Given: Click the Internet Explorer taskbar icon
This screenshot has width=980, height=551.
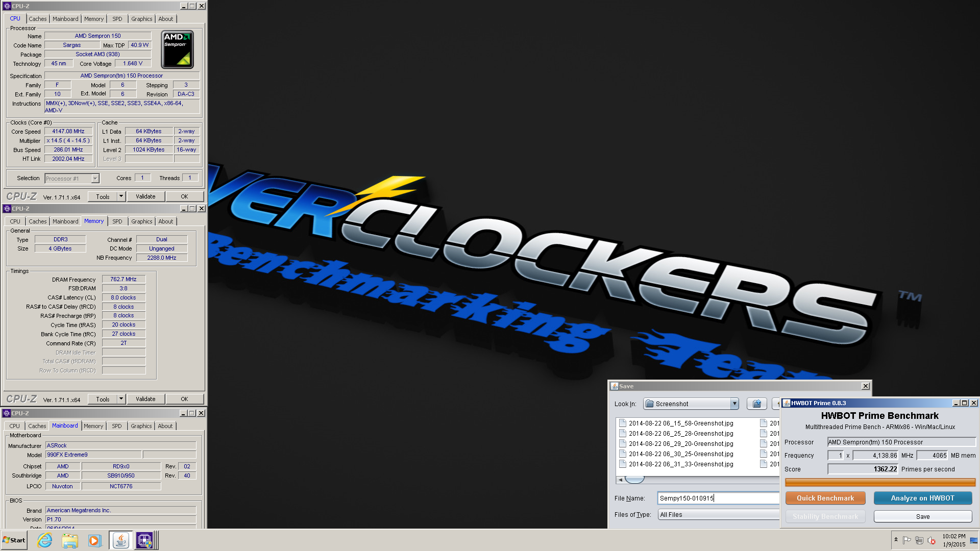Looking at the screenshot, I should point(44,540).
